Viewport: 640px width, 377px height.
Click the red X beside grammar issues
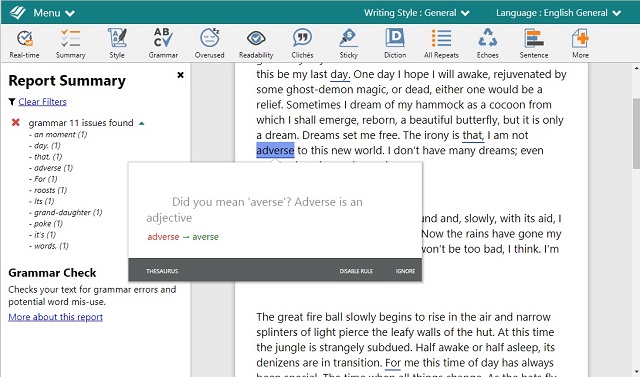(x=16, y=122)
